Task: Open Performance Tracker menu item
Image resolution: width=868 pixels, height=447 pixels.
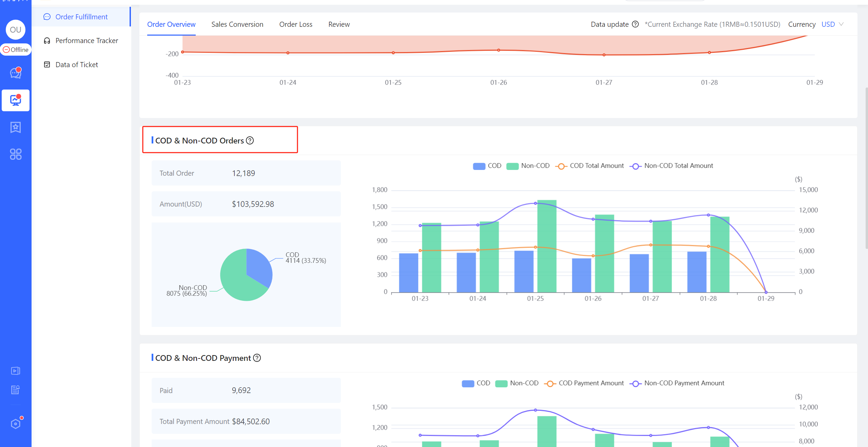Action: pyautogui.click(x=81, y=41)
